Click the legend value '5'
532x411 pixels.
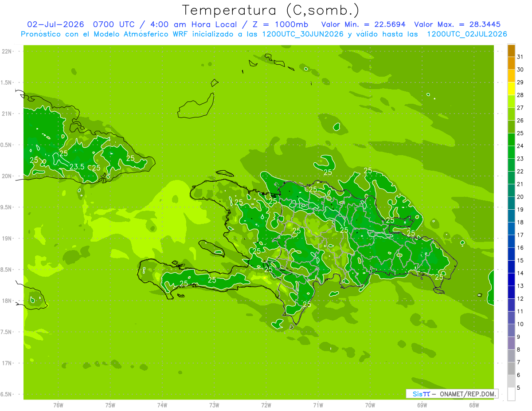point(519,388)
